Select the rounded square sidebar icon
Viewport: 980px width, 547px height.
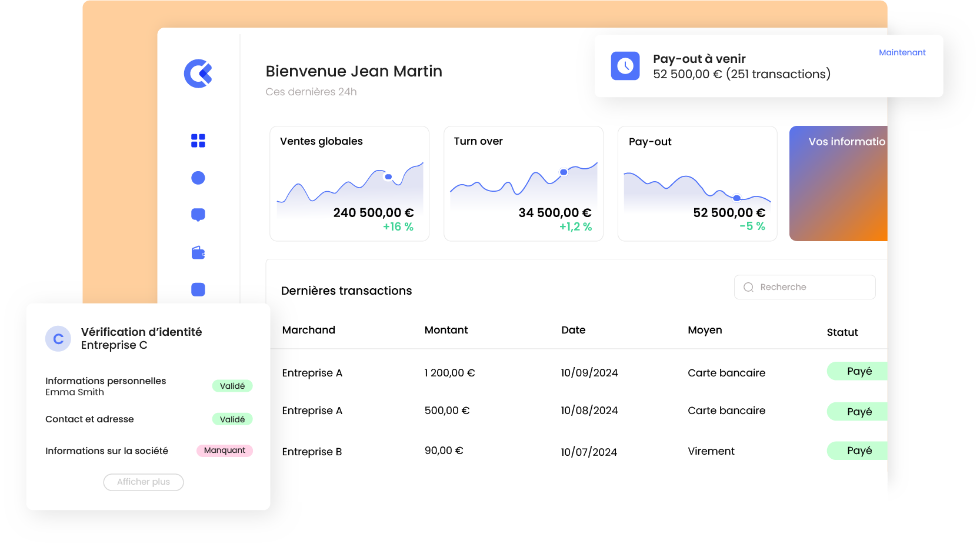coord(198,289)
